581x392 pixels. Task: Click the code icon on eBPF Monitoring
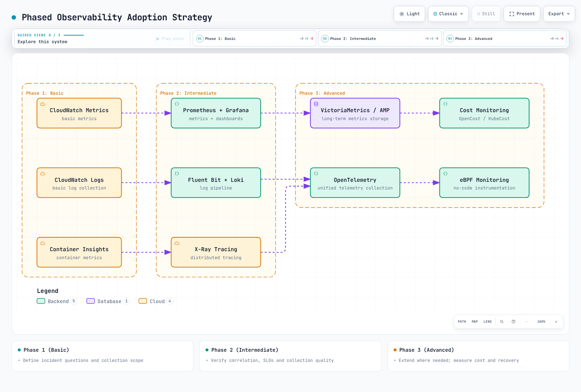point(446,174)
